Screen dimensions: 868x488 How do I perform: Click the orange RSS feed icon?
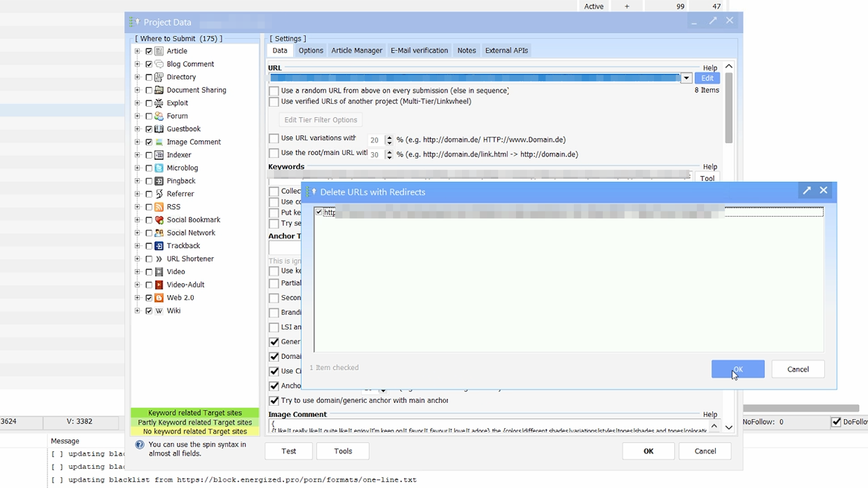tap(159, 207)
